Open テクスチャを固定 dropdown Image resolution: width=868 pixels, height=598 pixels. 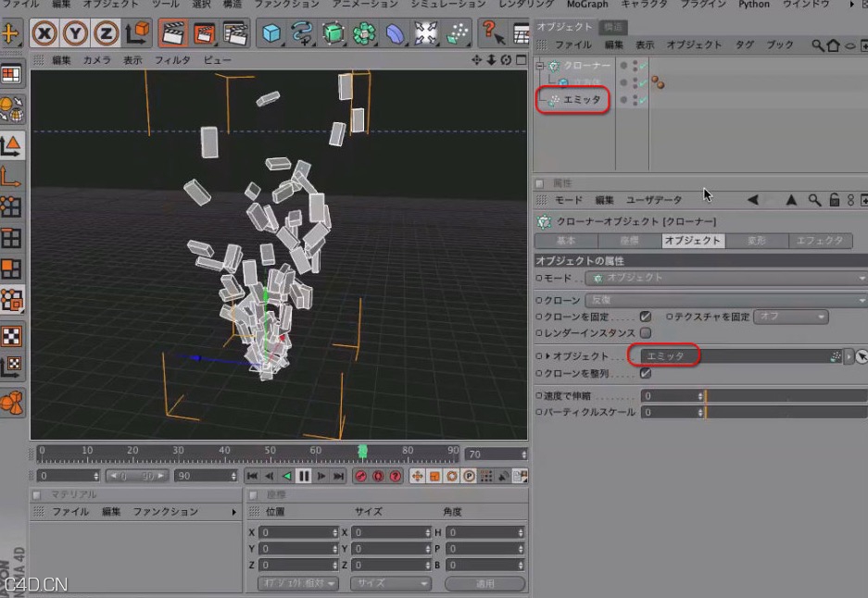790,317
